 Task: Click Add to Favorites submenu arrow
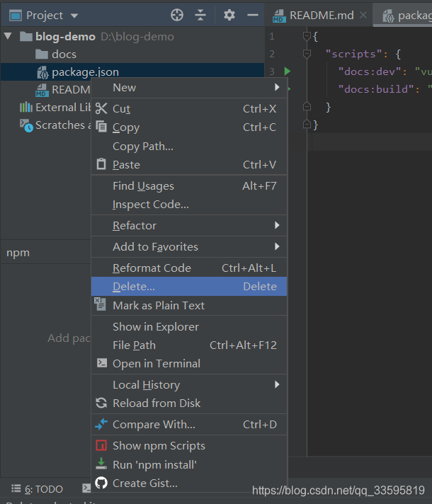click(277, 246)
